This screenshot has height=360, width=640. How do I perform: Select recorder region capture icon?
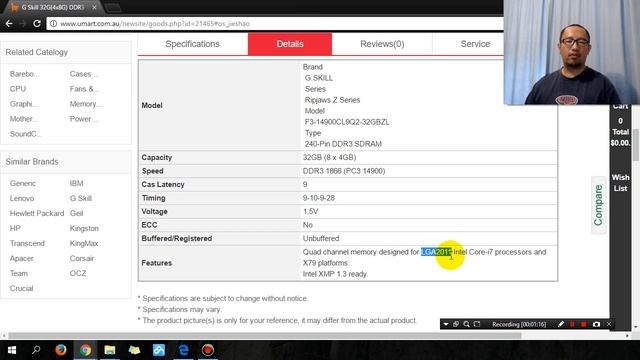click(x=477, y=324)
